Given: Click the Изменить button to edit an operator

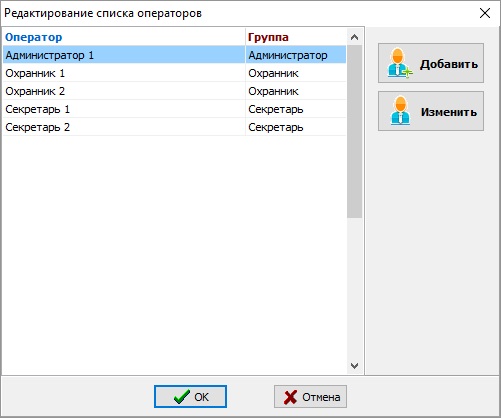Looking at the screenshot, I should (x=431, y=111).
